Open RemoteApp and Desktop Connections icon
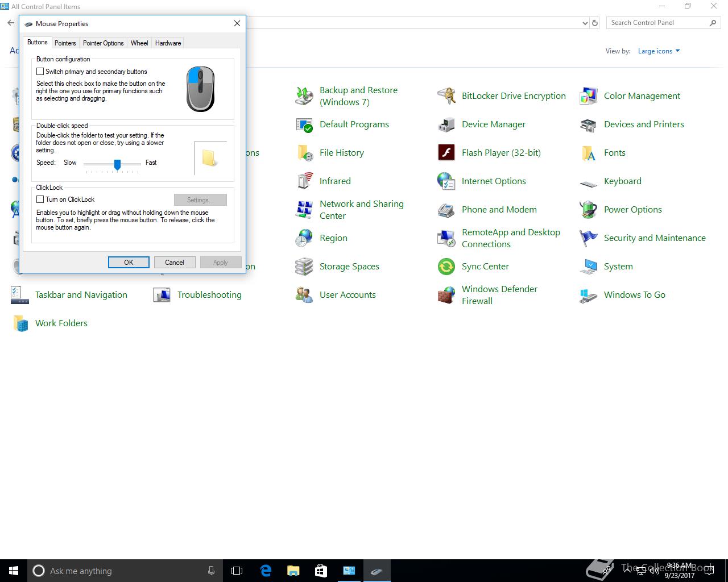The width and height of the screenshot is (728, 582). 446,238
